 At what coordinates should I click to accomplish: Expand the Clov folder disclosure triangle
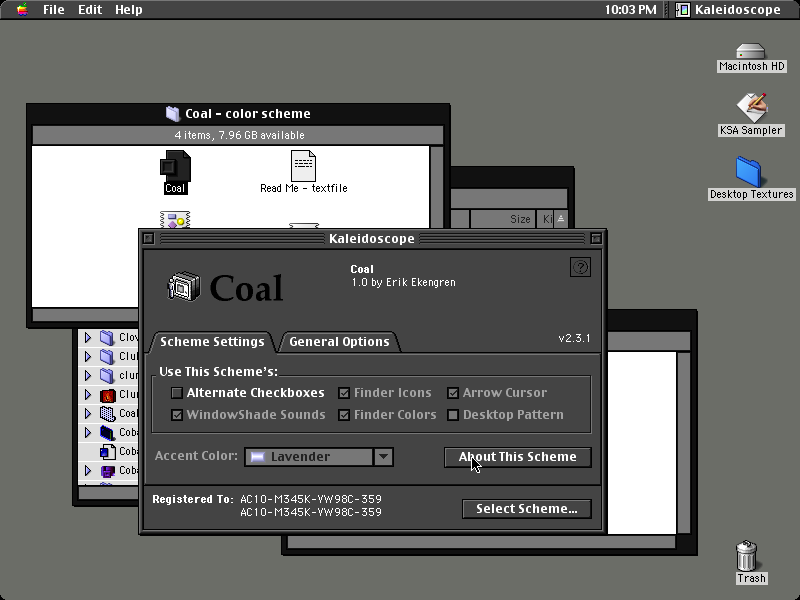[x=88, y=337]
